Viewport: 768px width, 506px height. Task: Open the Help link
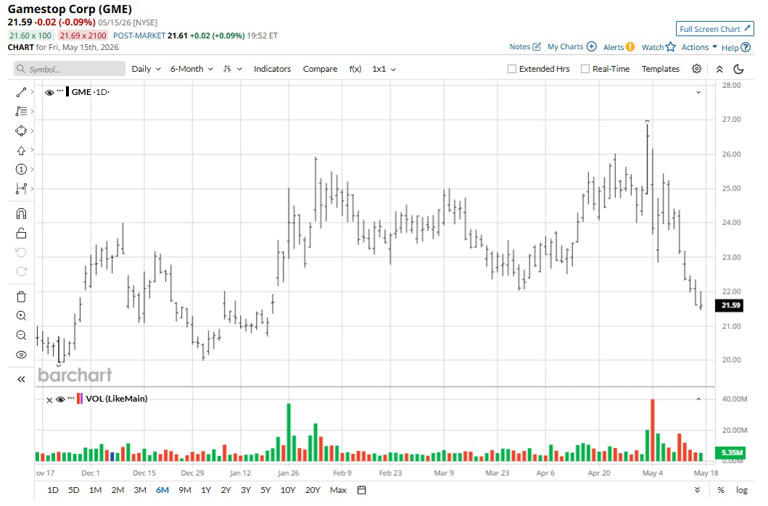pos(736,48)
